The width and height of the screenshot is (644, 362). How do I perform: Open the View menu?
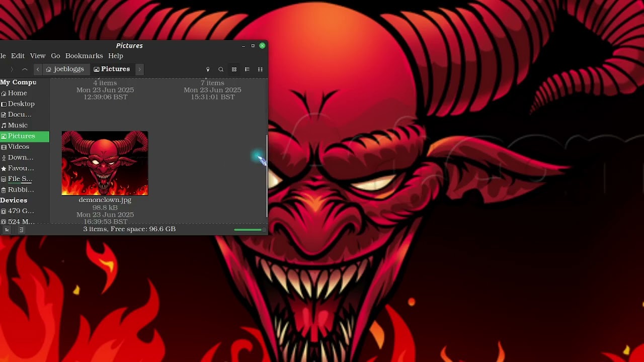38,56
